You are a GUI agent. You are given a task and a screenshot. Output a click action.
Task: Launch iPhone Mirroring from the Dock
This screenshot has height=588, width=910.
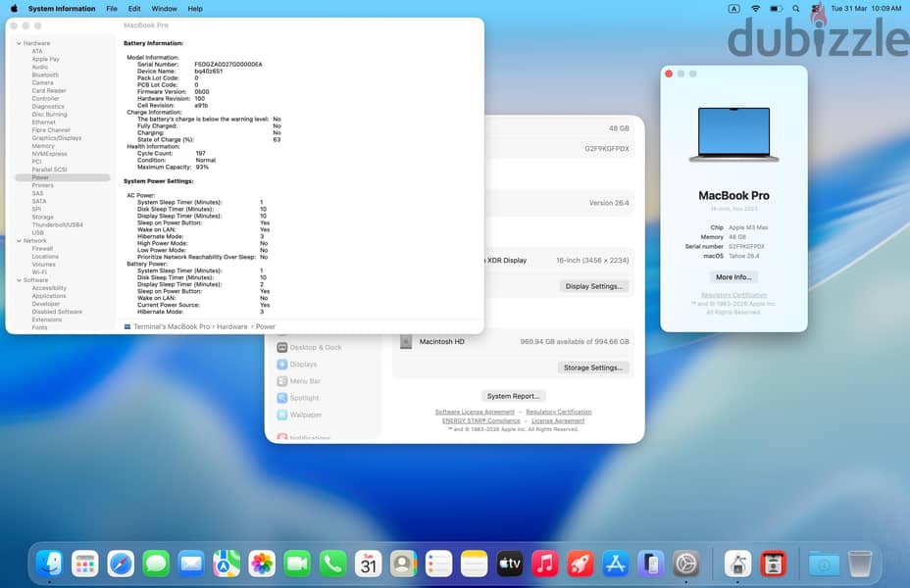click(x=650, y=563)
